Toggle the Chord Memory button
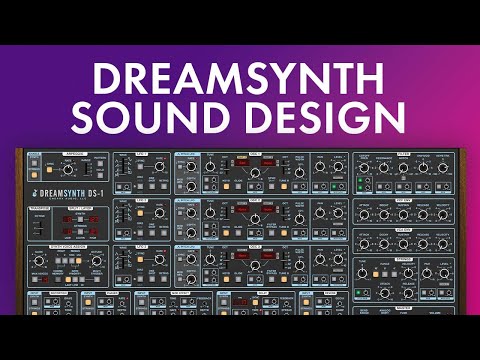Viewport: 480px width, 360px height. click(58, 279)
